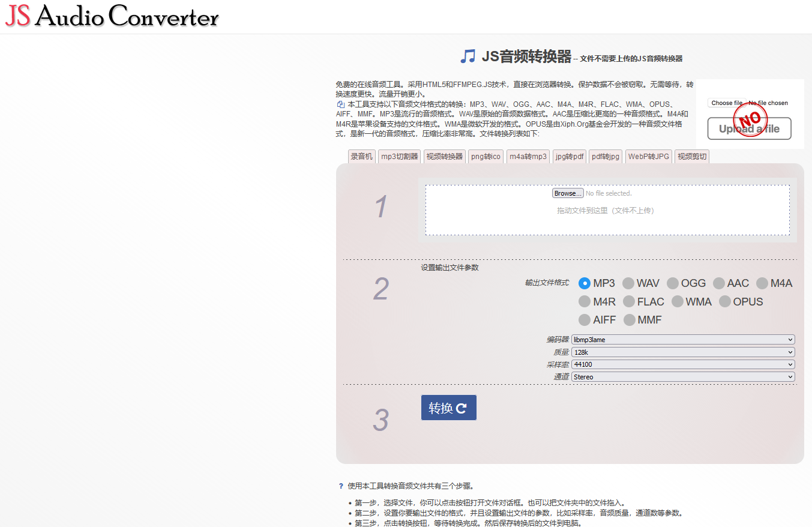Open the 视频剪切 tab
The width and height of the screenshot is (812, 527).
(x=692, y=157)
